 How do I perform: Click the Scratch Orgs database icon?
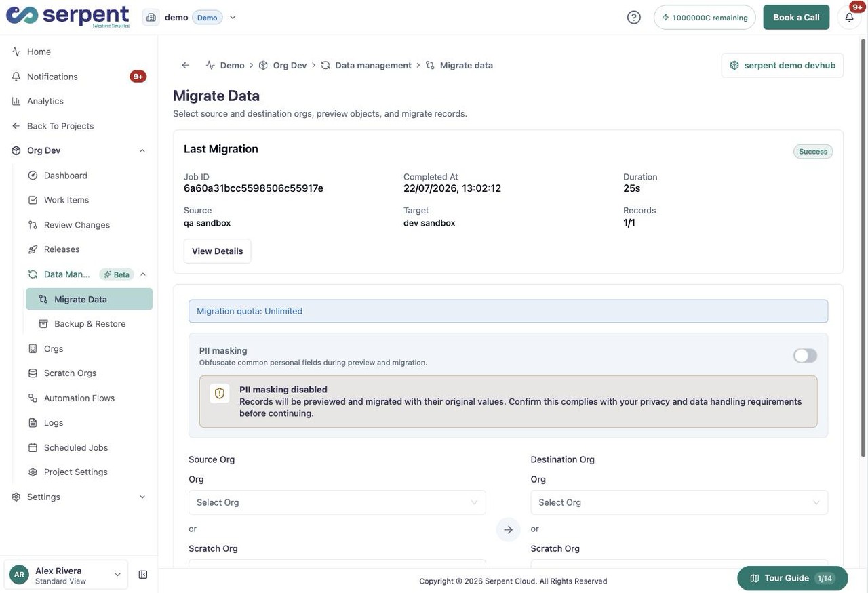pyautogui.click(x=33, y=373)
